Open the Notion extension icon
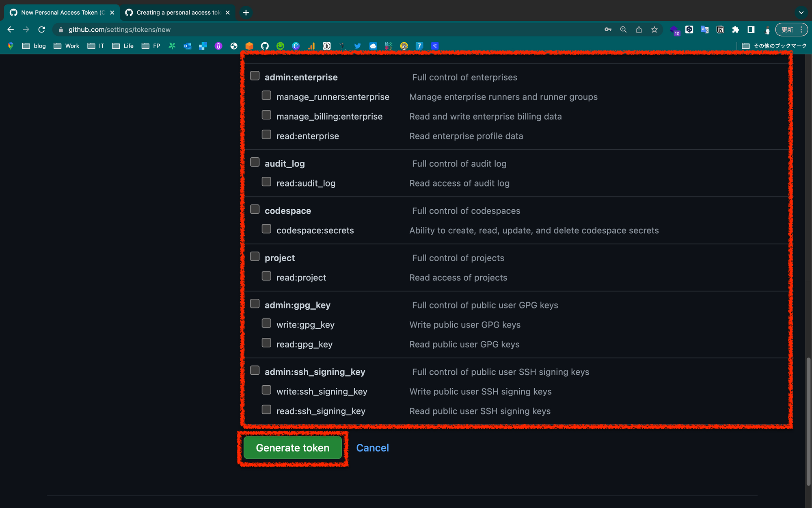812x508 pixels. tap(720, 30)
